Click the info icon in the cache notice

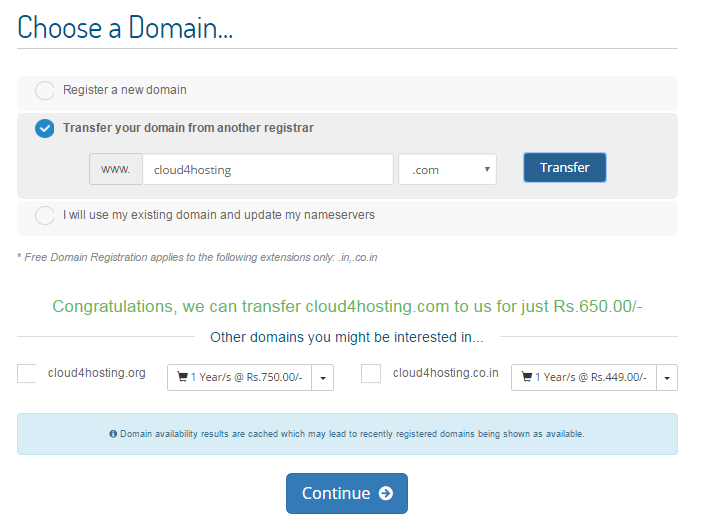pyautogui.click(x=113, y=434)
